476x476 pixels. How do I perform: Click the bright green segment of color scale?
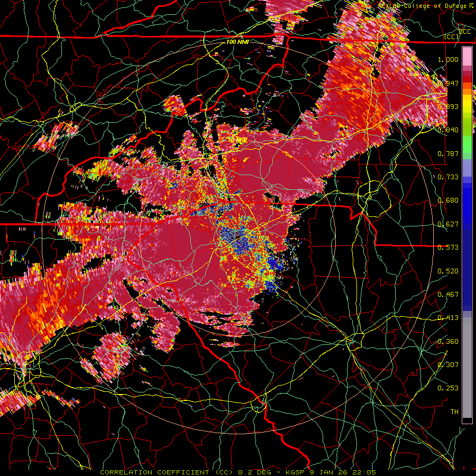click(x=467, y=144)
